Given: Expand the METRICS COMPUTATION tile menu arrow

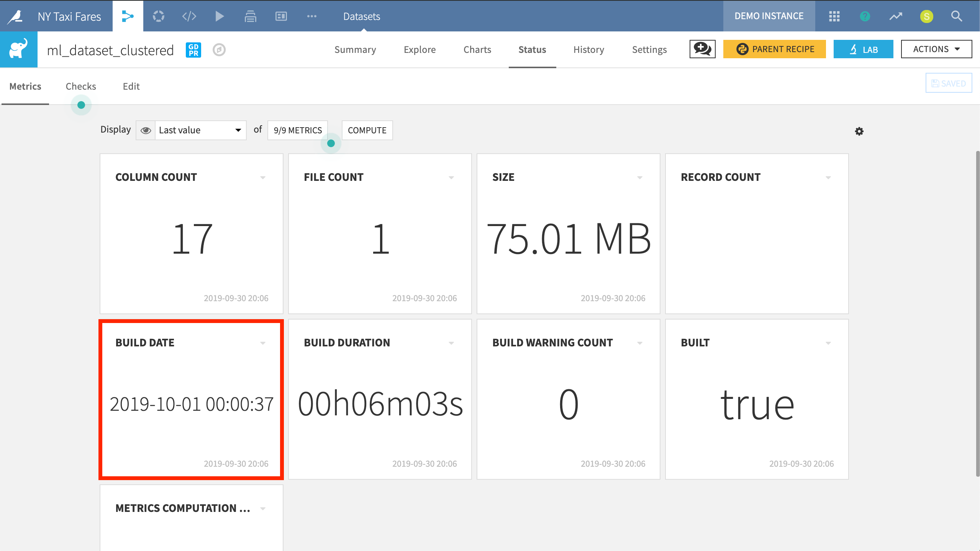Looking at the screenshot, I should coord(263,508).
